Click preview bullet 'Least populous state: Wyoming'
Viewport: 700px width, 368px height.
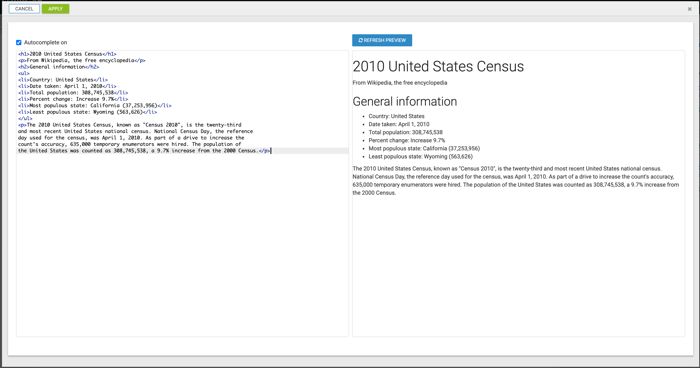(420, 156)
